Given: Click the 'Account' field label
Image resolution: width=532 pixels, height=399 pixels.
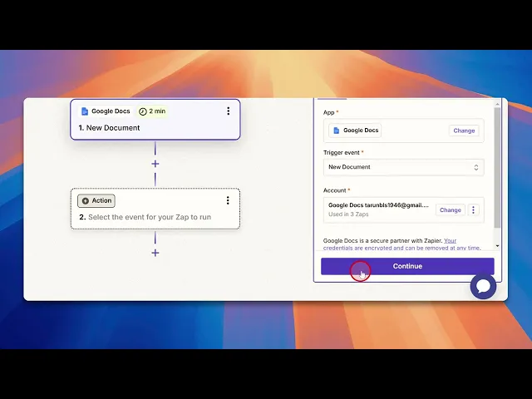Looking at the screenshot, I should (x=334, y=190).
